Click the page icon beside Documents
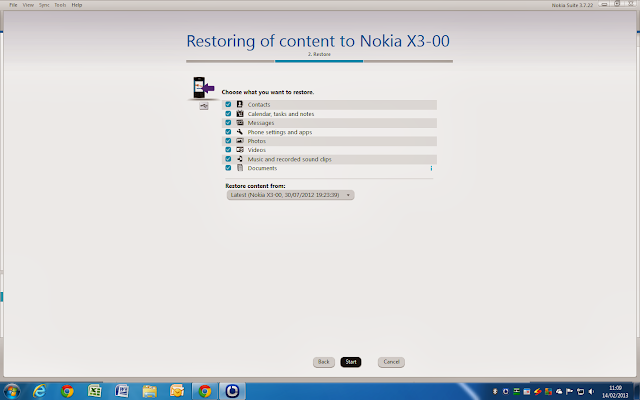Viewport: 640px width, 400px height. pos(240,168)
